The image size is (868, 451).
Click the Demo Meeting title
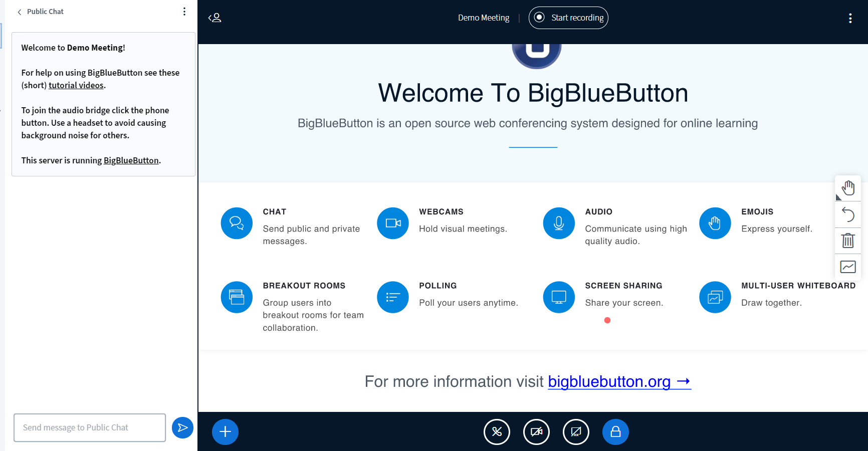coord(484,18)
